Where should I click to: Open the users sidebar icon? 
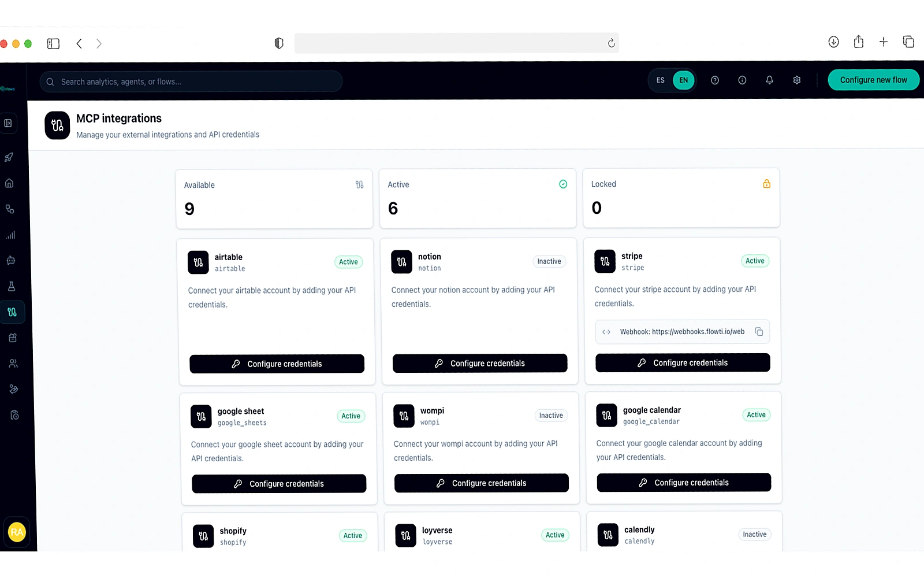coord(13,364)
